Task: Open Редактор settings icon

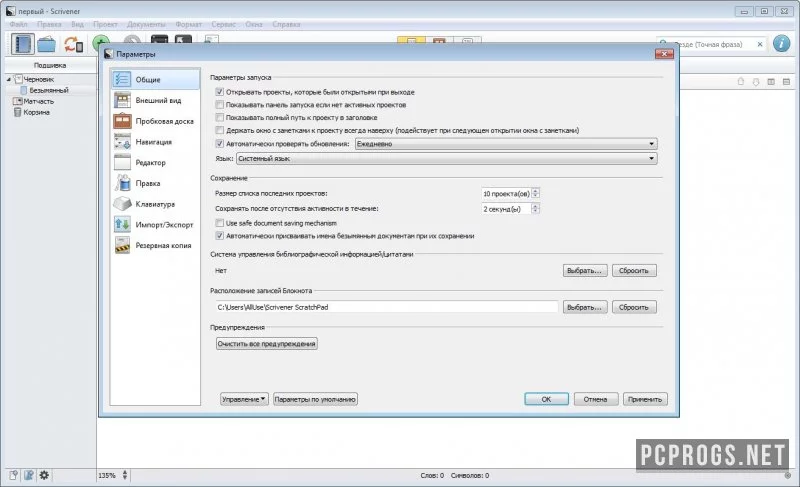Action: point(122,162)
